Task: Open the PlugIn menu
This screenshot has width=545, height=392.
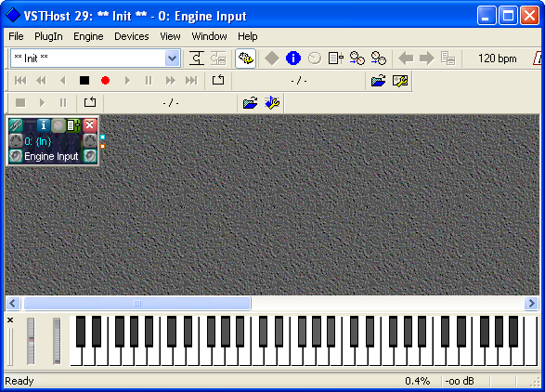Action: (48, 36)
